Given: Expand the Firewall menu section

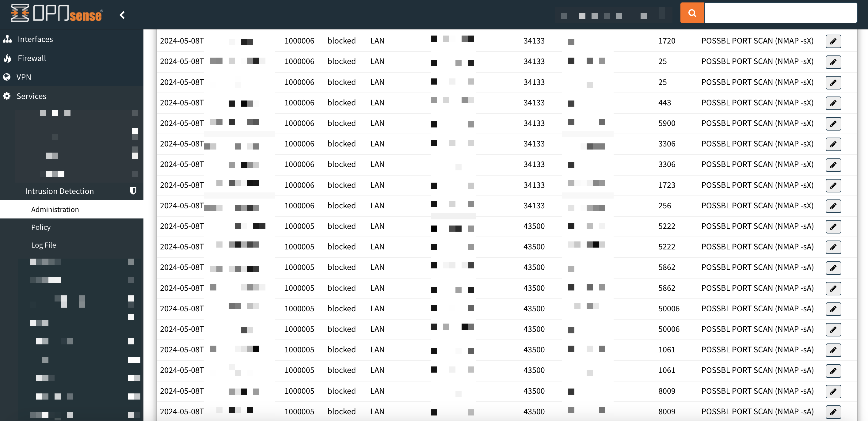Looking at the screenshot, I should point(32,58).
